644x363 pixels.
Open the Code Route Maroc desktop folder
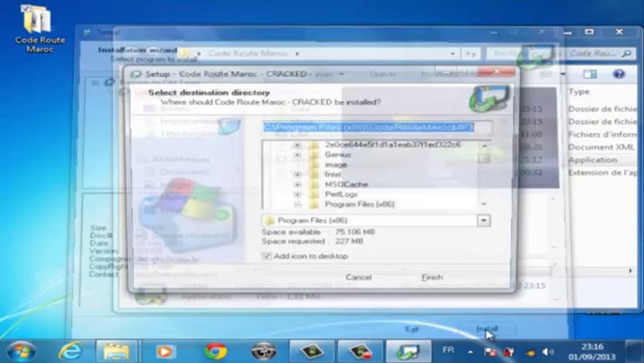(x=39, y=28)
